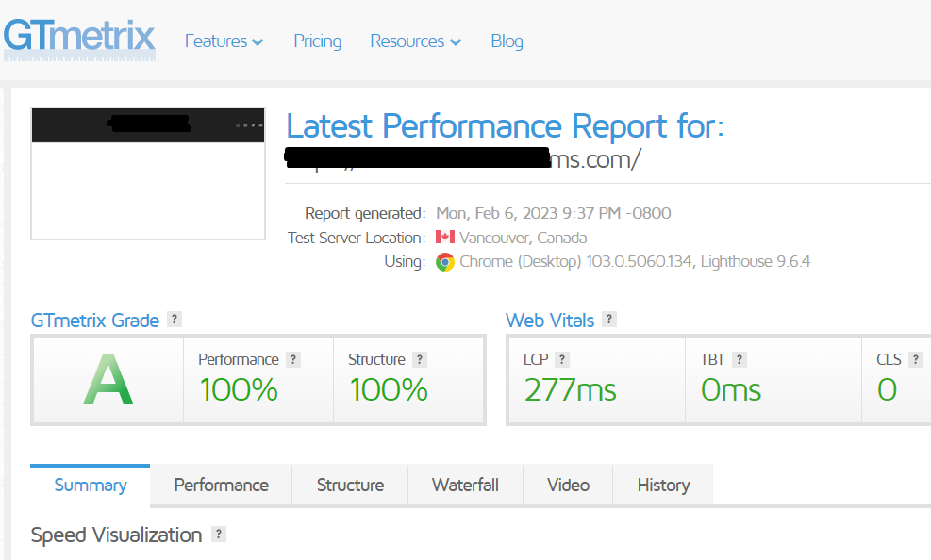Switch to the Waterfall tab

tap(465, 485)
